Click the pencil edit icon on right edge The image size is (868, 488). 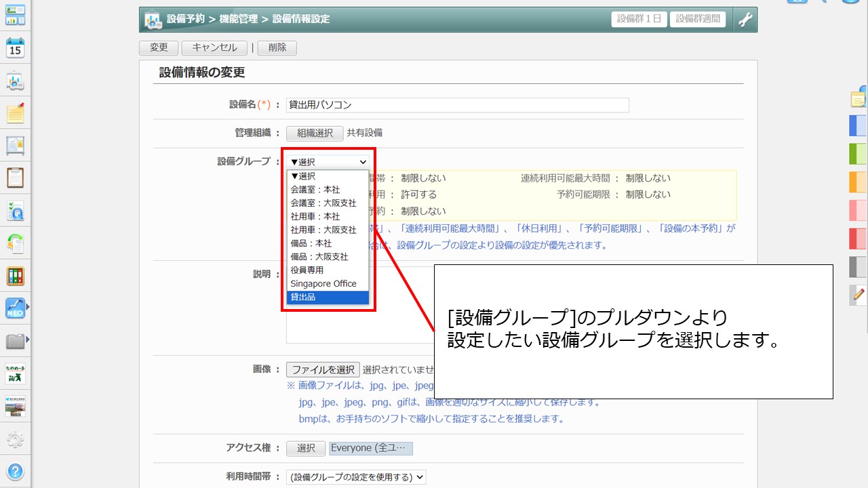point(859,295)
